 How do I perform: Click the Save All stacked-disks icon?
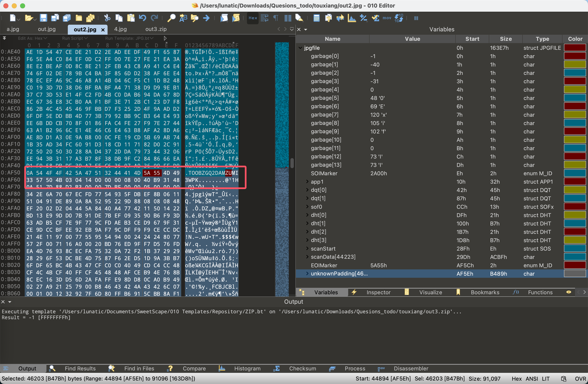[67, 18]
